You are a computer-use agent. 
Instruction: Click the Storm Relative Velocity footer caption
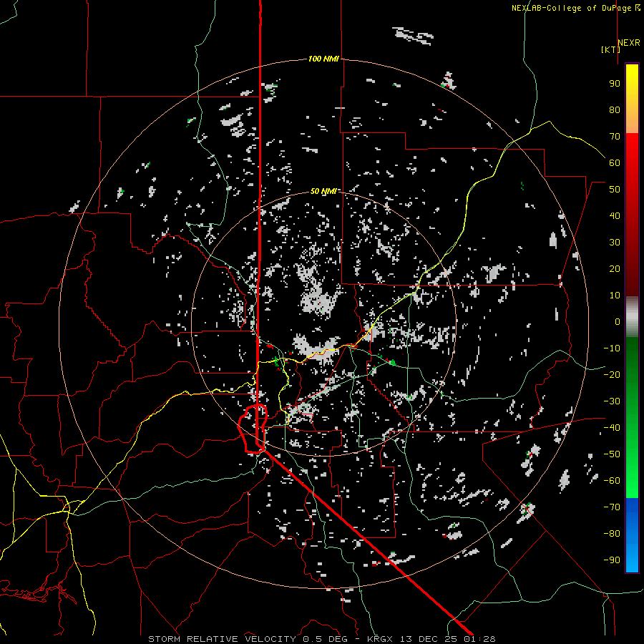(x=322, y=639)
